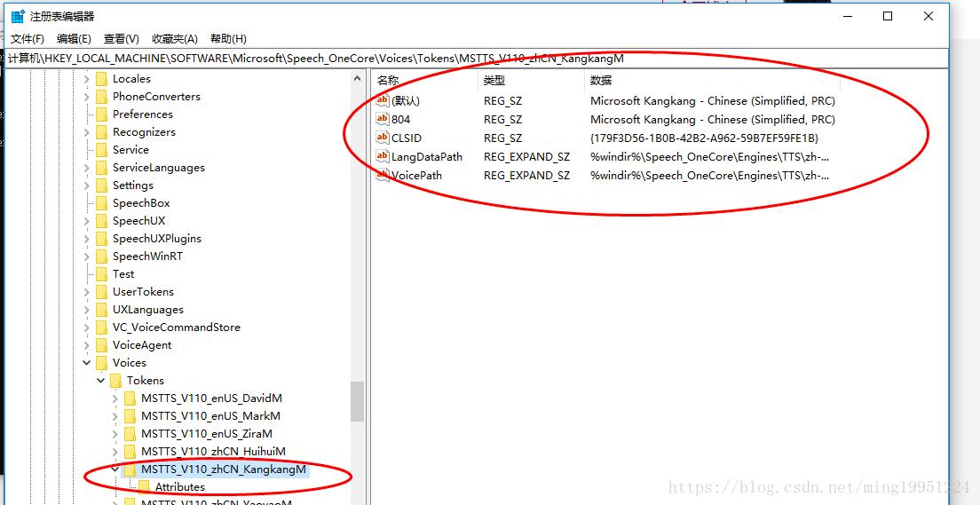Click the tree pane scroll-up arrow
This screenshot has height=505, width=980.
click(x=357, y=79)
